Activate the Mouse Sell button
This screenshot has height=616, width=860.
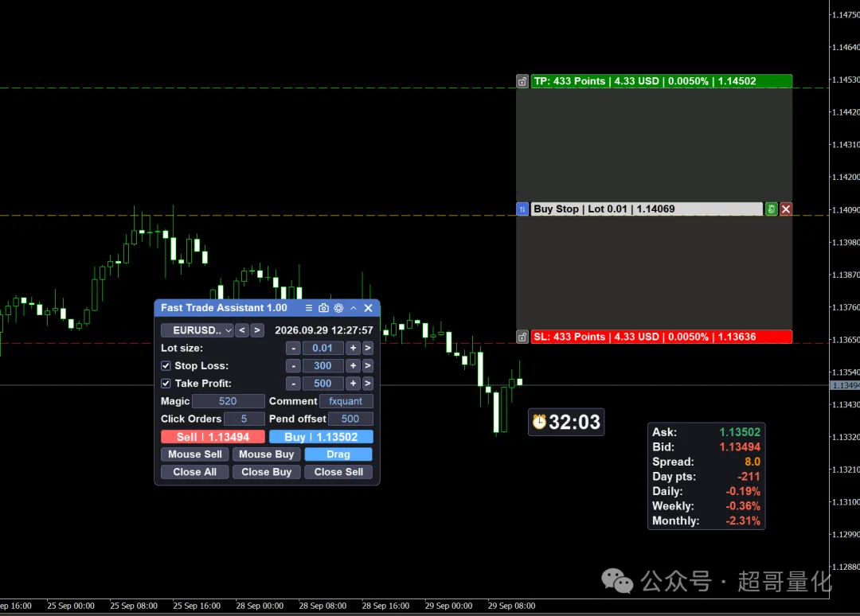click(195, 454)
